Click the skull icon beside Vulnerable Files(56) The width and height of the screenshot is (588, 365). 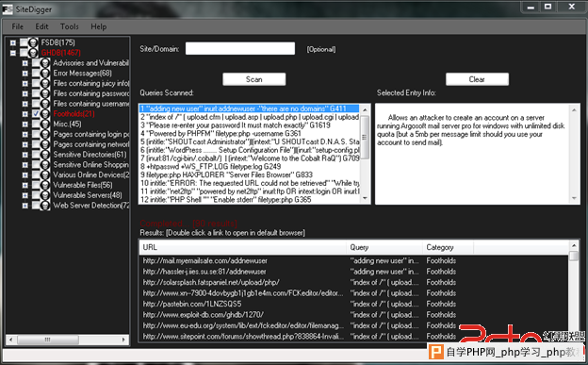45,185
